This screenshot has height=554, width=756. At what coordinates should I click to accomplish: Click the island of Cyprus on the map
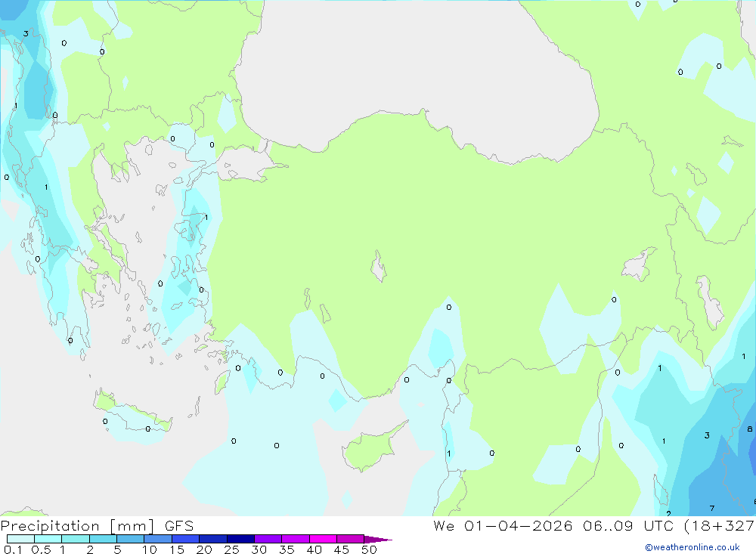[372, 448]
